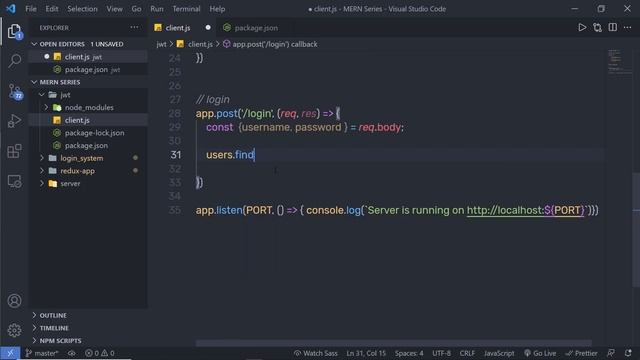Open the Run menu

[x=157, y=9]
